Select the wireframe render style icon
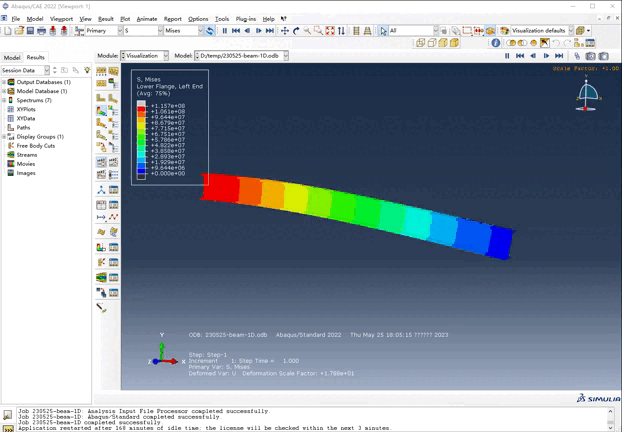Screen dimensions: 622x432 click(418, 43)
